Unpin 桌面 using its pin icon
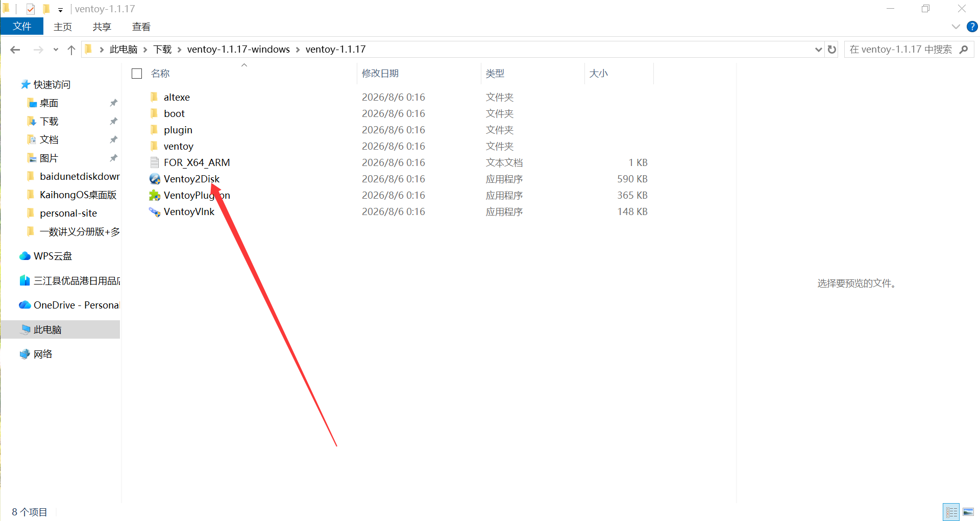The height and width of the screenshot is (521, 980). (113, 103)
